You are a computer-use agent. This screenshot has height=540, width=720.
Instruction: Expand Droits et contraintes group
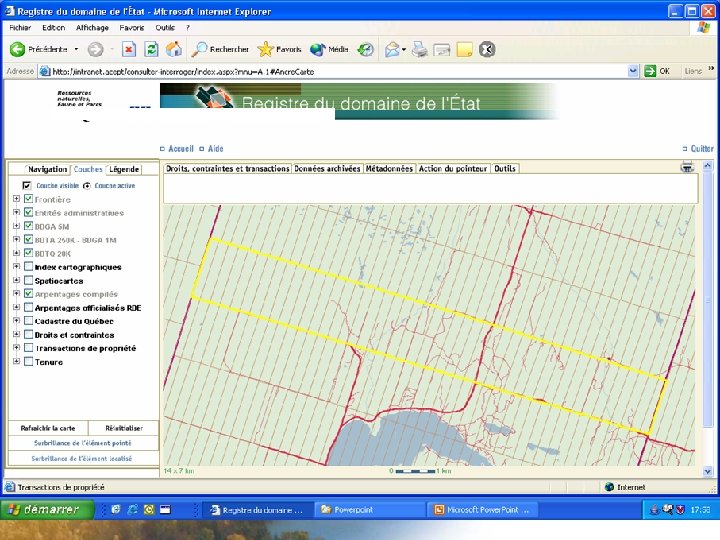[17, 334]
